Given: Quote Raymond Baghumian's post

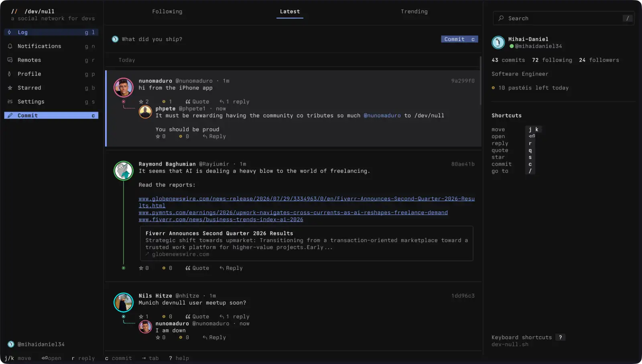Looking at the screenshot, I should (x=197, y=268).
